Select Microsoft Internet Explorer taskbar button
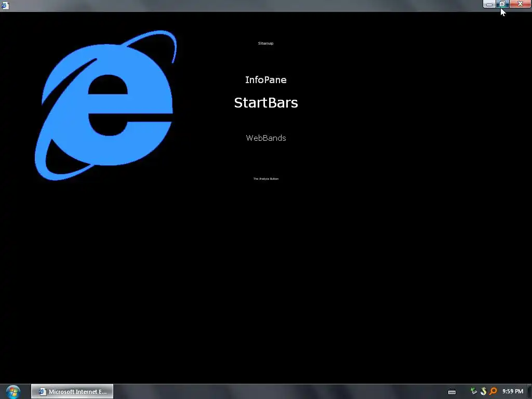Viewport: 532px width, 399px height. click(72, 392)
